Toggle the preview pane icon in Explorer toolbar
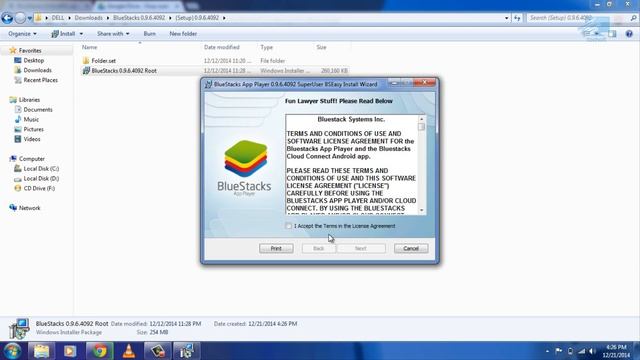Screen dimensions: 640x360 (612, 34)
